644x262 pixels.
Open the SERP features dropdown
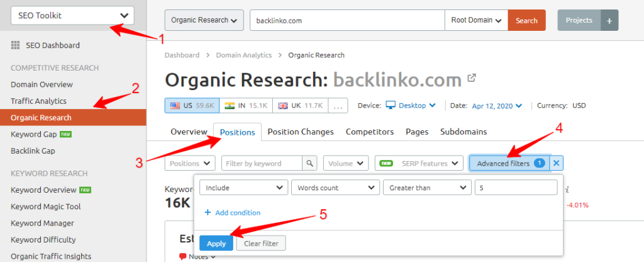[x=419, y=163]
